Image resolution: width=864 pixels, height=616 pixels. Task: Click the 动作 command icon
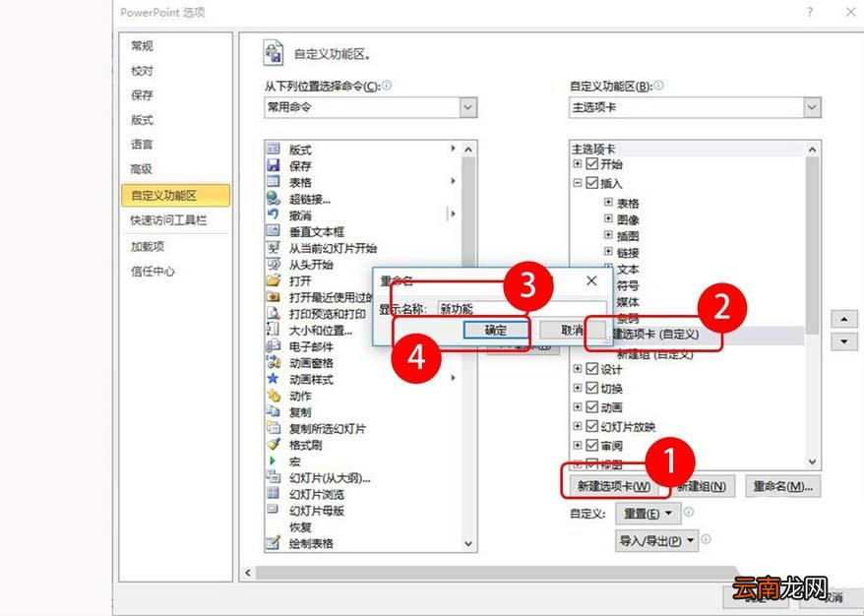274,395
